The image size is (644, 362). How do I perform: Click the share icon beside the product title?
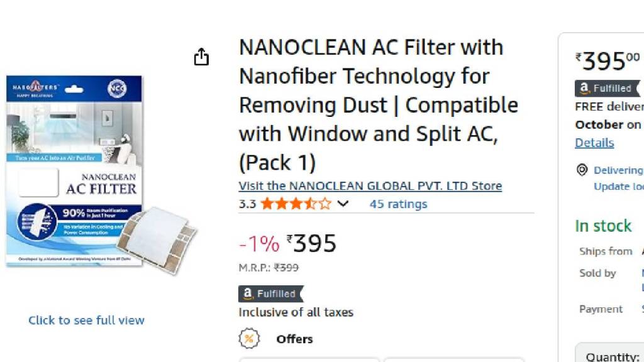coord(201,57)
